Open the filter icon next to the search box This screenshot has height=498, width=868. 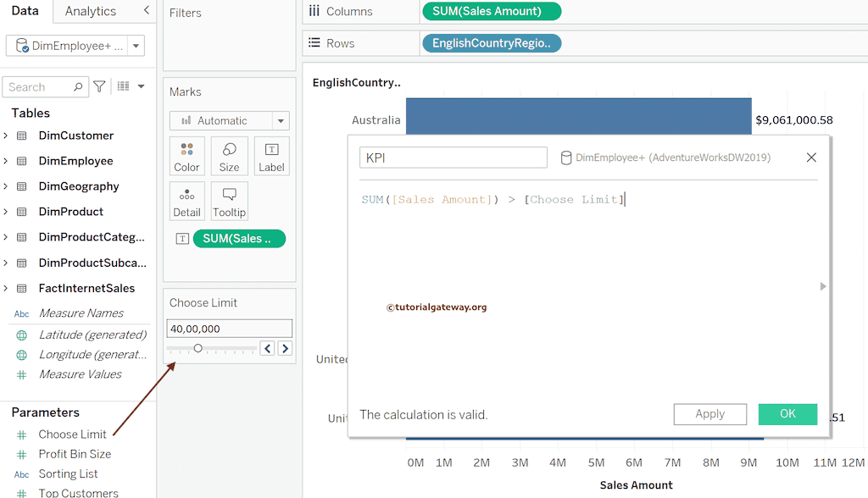99,86
